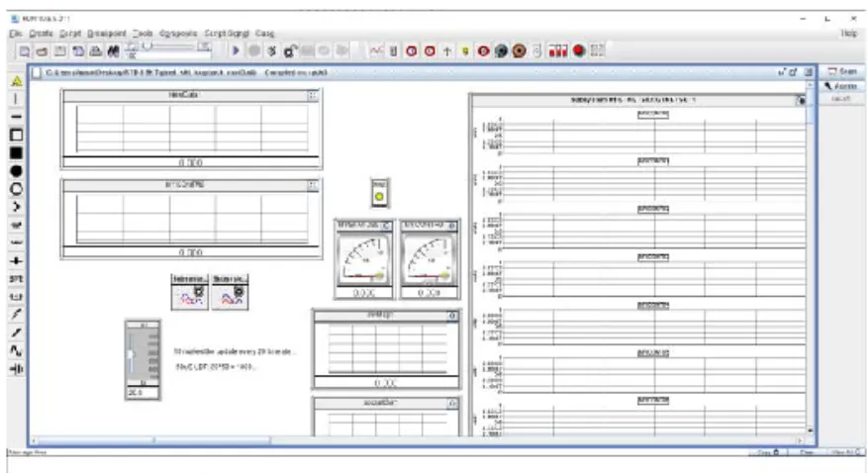The image size is (868, 473).
Task: Select the filled circle drawing tool
Action: [16, 171]
